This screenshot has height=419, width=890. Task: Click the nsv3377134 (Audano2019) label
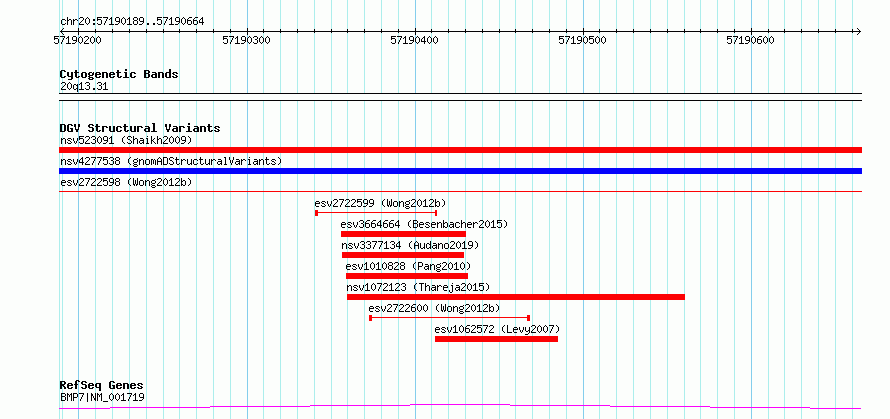pos(410,245)
